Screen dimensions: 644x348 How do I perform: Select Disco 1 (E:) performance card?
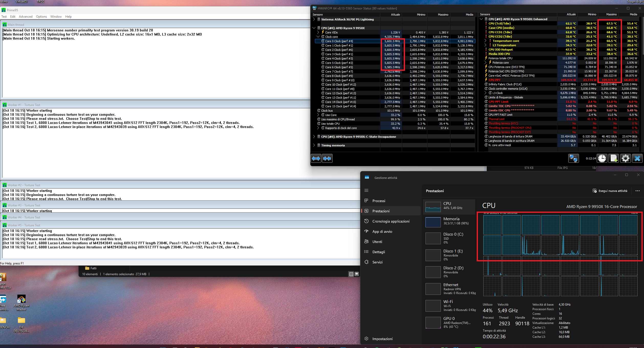pos(449,255)
